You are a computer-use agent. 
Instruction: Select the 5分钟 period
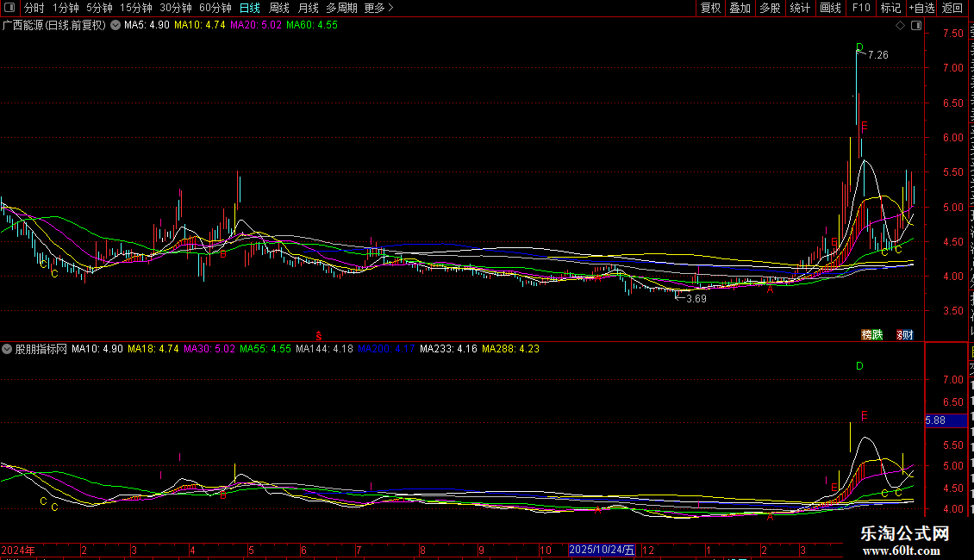[99, 8]
